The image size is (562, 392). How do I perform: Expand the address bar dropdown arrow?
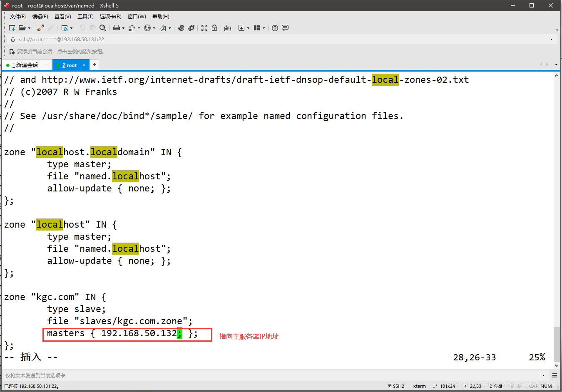pyautogui.click(x=551, y=39)
